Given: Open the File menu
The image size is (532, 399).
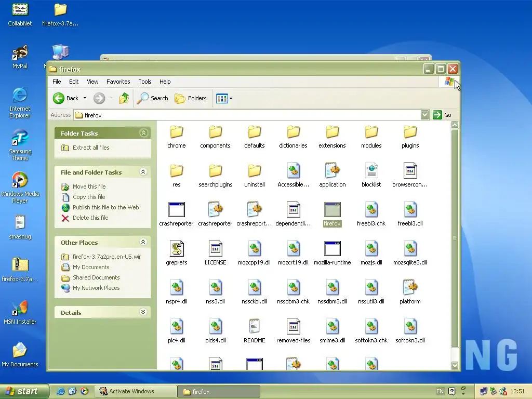Looking at the screenshot, I should [57, 82].
